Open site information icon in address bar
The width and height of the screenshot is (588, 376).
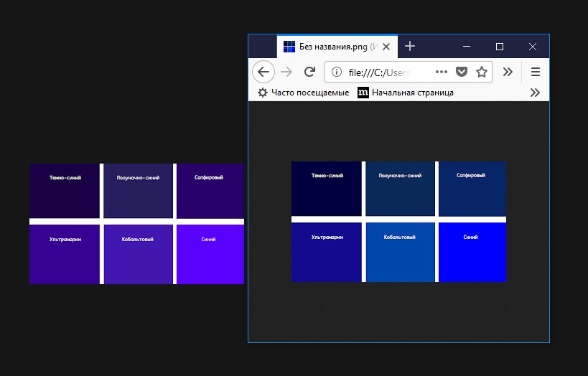click(337, 72)
